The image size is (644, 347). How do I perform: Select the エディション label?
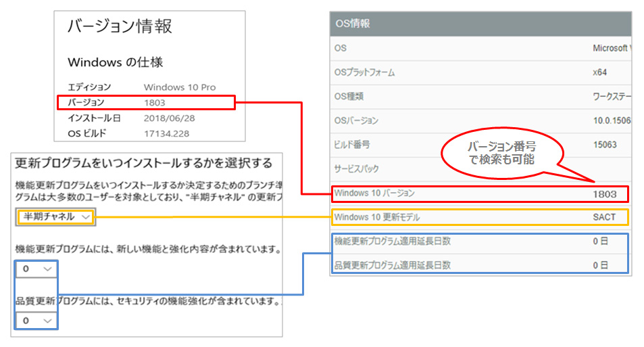pos(89,87)
